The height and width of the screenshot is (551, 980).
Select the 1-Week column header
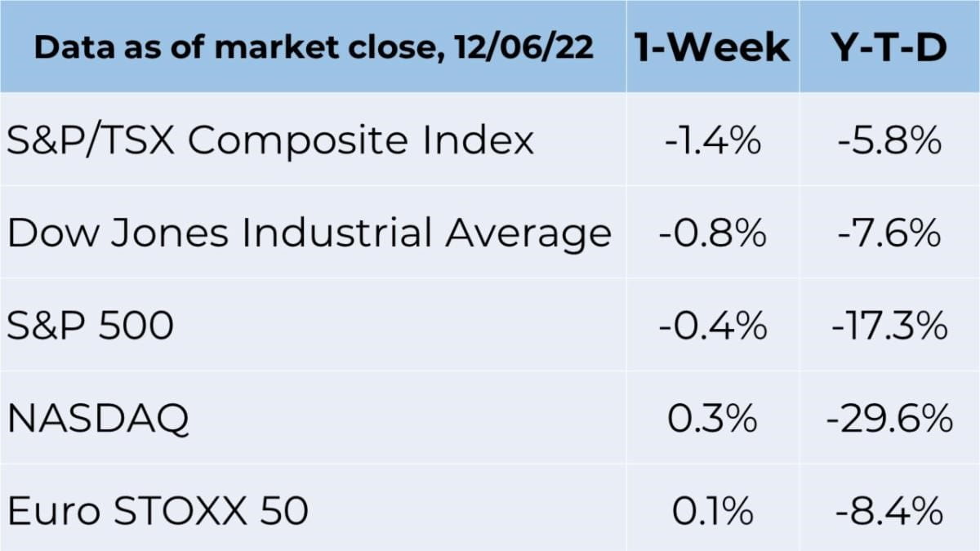coord(713,47)
